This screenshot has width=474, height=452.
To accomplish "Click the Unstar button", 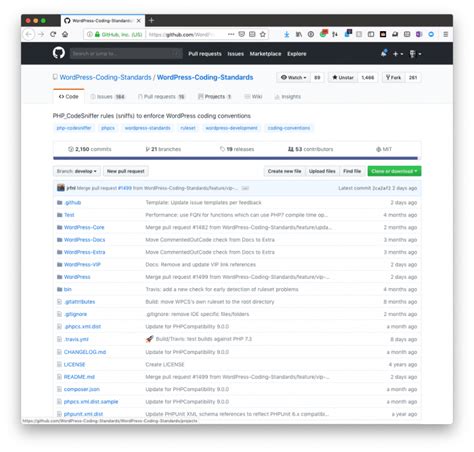I will (x=343, y=77).
